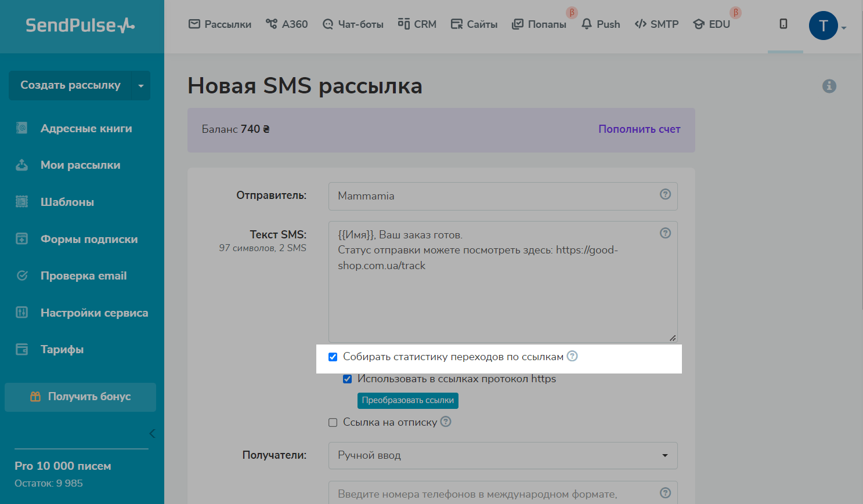
Task: Expand the Создать рассылку dropdown arrow
Action: pyautogui.click(x=141, y=85)
